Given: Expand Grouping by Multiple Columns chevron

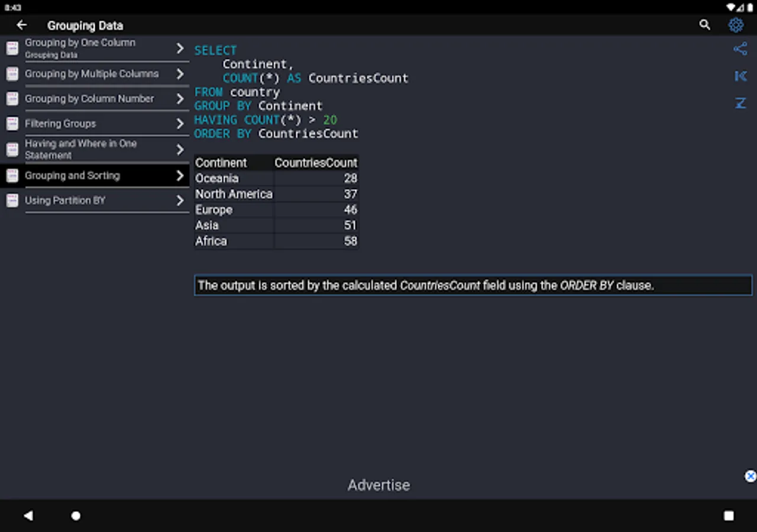Looking at the screenshot, I should click(180, 74).
